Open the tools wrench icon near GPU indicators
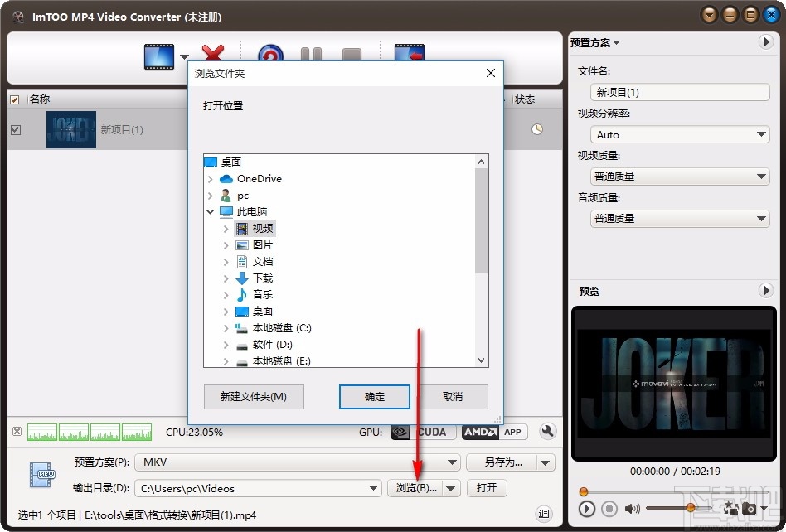Image resolution: width=786 pixels, height=532 pixels. coord(548,432)
